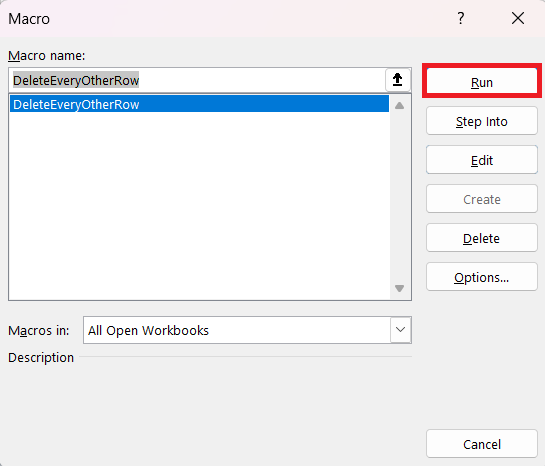Close the Macro dialog with X
The height and width of the screenshot is (466, 545).
[518, 18]
